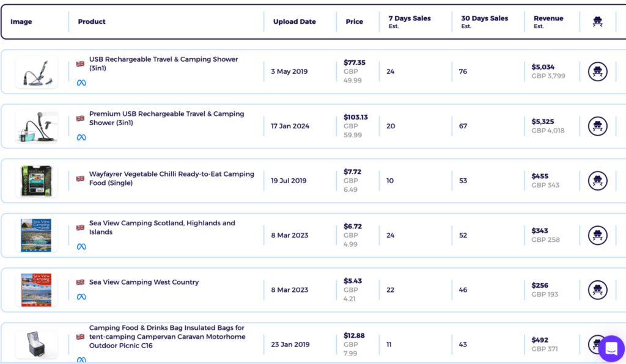The width and height of the screenshot is (626, 364).
Task: Click the spy icon on the Premium USB Shower row
Action: 597,126
